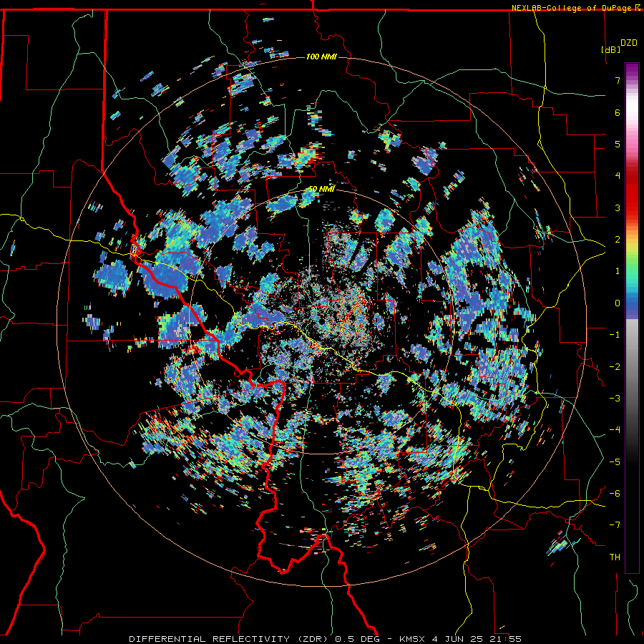Click the Differential Reflectivity caption at the bottom
This screenshot has height=644, width=644.
tap(325, 639)
